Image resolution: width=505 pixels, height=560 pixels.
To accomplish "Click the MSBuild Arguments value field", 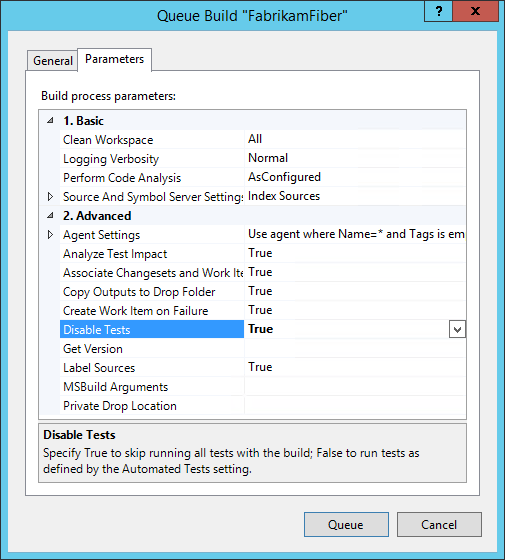I will (355, 386).
